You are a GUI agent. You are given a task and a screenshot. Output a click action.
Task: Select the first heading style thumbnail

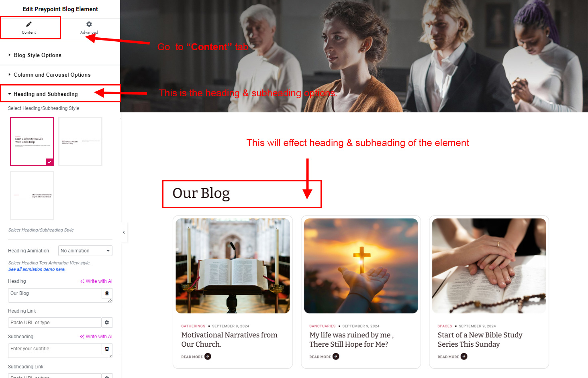(x=32, y=141)
